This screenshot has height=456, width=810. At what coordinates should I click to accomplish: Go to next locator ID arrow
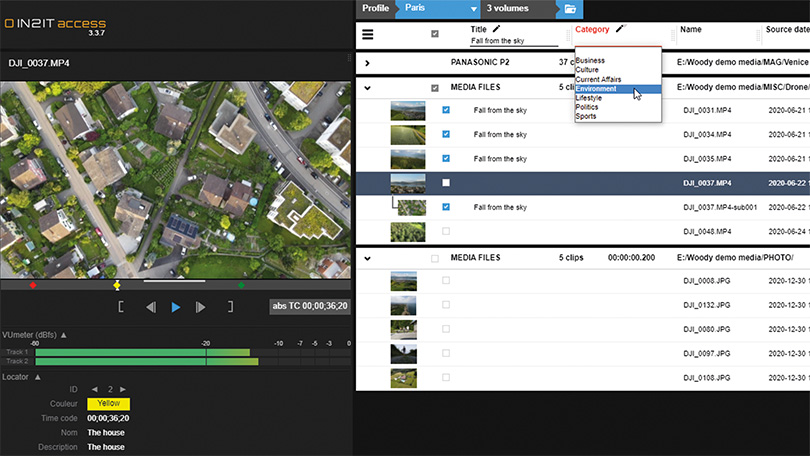124,389
